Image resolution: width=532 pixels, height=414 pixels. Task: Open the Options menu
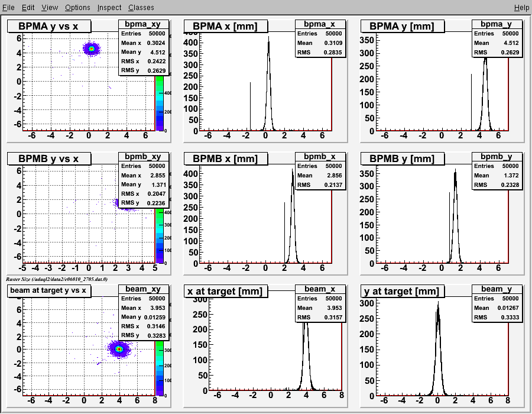pyautogui.click(x=77, y=8)
